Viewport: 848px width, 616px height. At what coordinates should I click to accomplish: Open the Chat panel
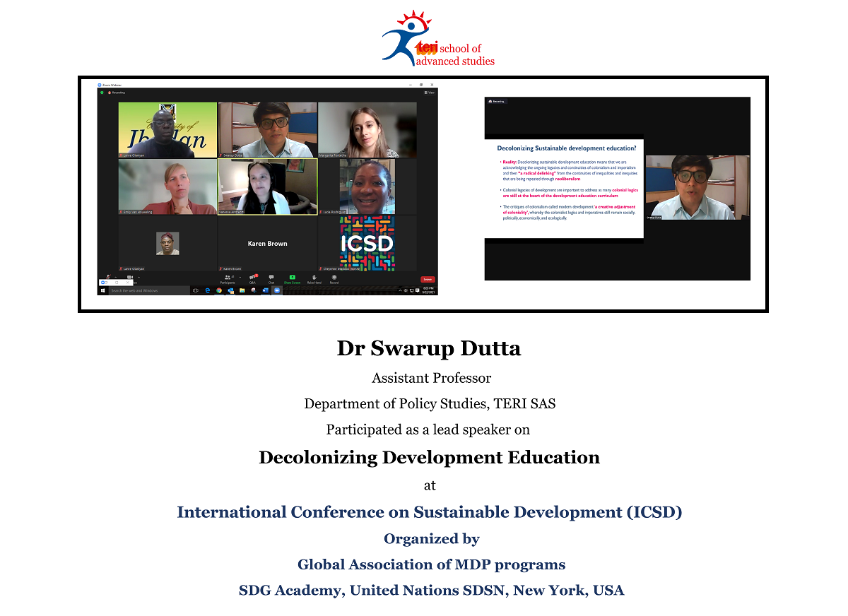271,279
